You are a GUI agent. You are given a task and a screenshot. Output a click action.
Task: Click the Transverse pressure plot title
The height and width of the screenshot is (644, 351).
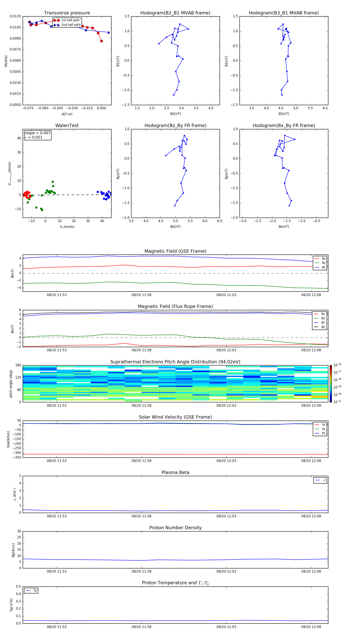coord(67,13)
